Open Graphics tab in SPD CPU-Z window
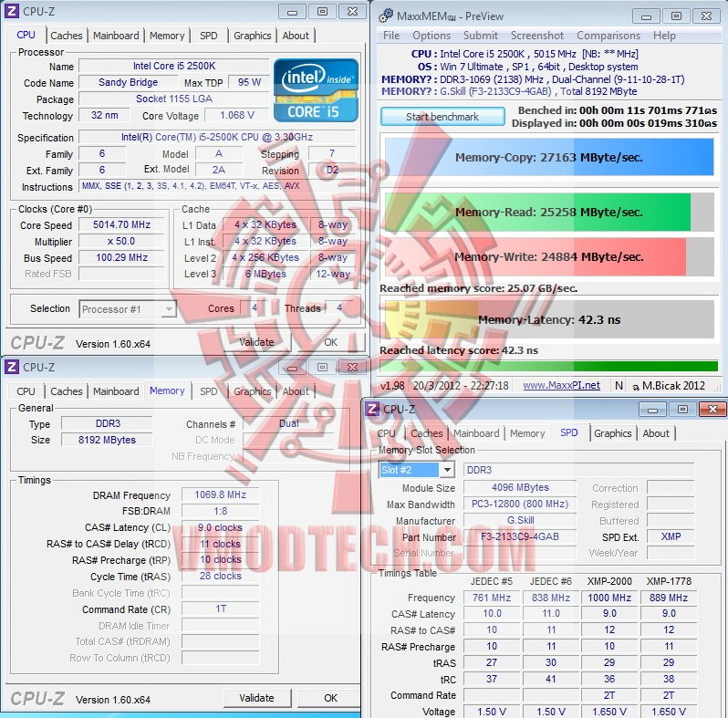Viewport: 728px width, 718px height. 613,433
